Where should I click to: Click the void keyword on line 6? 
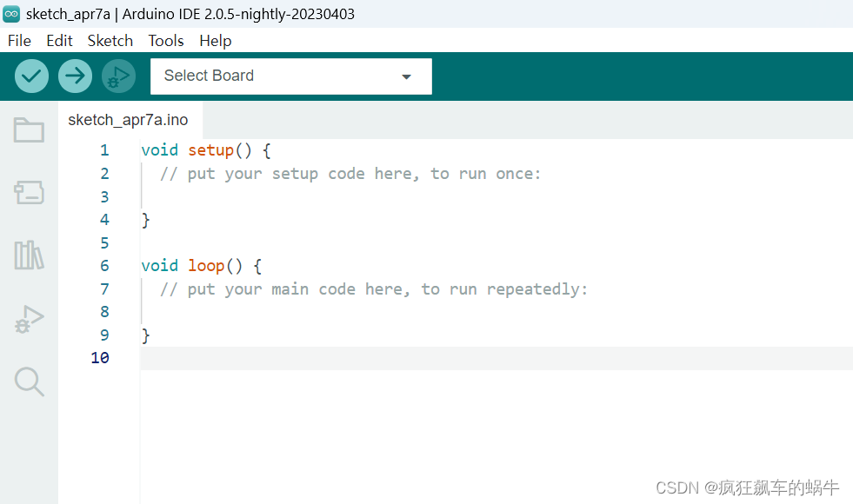tap(159, 265)
